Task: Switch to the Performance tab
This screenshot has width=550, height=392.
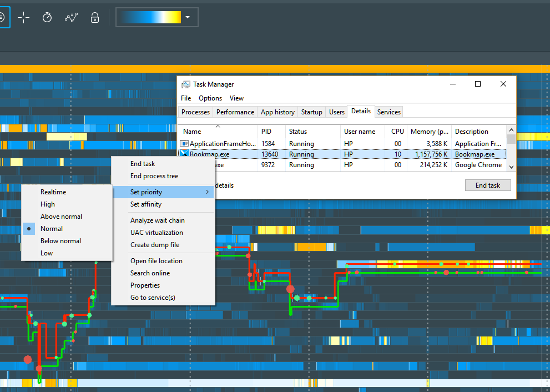Action: tap(235, 112)
